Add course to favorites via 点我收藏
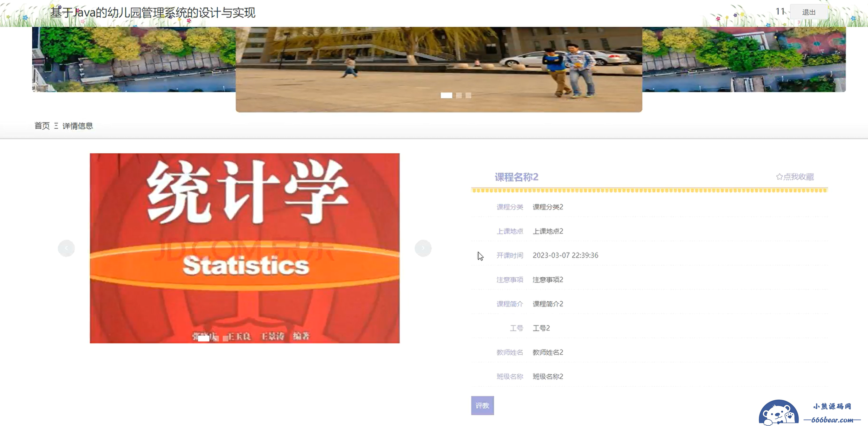Image resolution: width=868 pixels, height=426 pixels. click(795, 177)
